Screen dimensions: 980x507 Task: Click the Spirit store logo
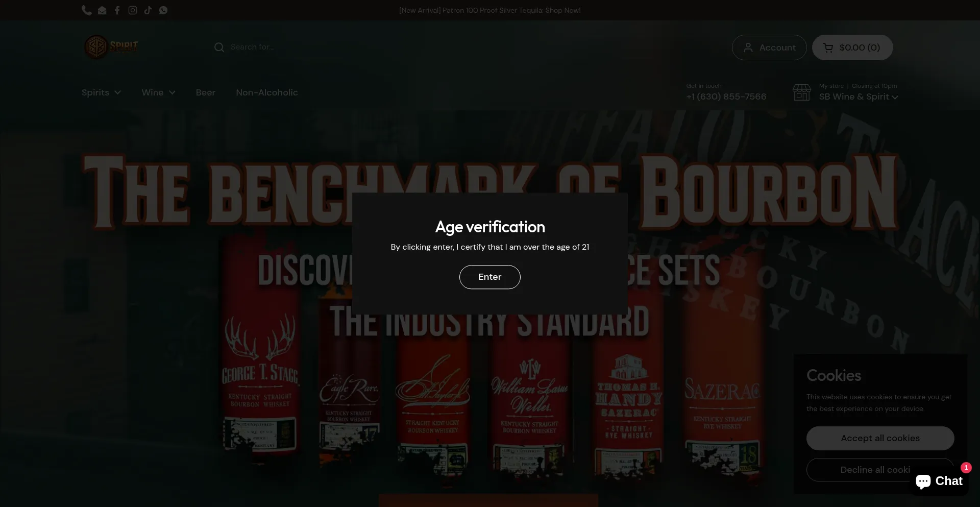tap(111, 47)
